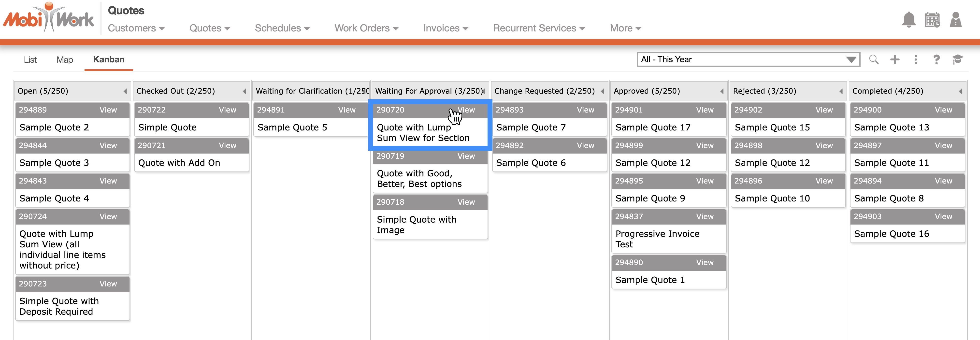Open the calendar schedule icon
Image resolution: width=980 pixels, height=340 pixels.
[x=932, y=20]
